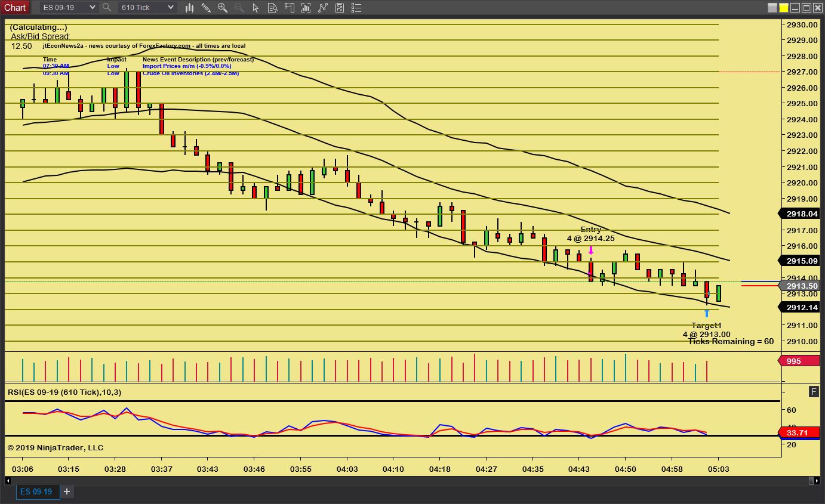825x504 pixels.
Task: Open the Data Box document icon
Action: pyautogui.click(x=273, y=8)
